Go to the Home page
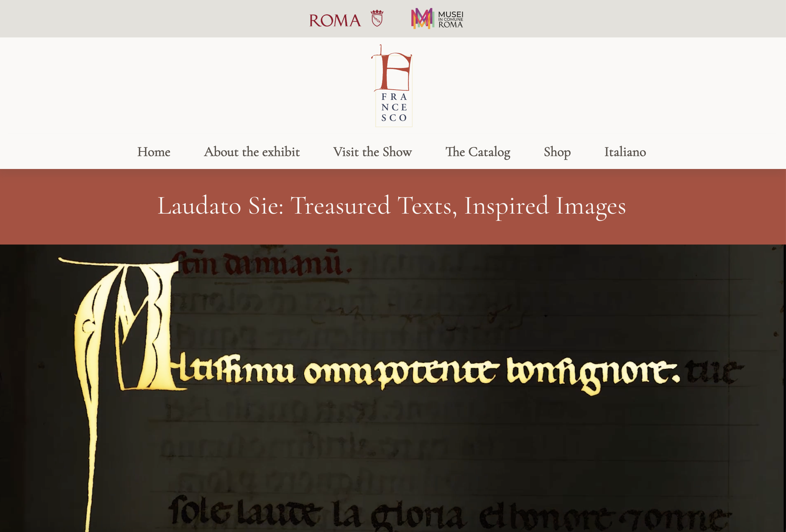Image resolution: width=786 pixels, height=532 pixels. point(154,152)
